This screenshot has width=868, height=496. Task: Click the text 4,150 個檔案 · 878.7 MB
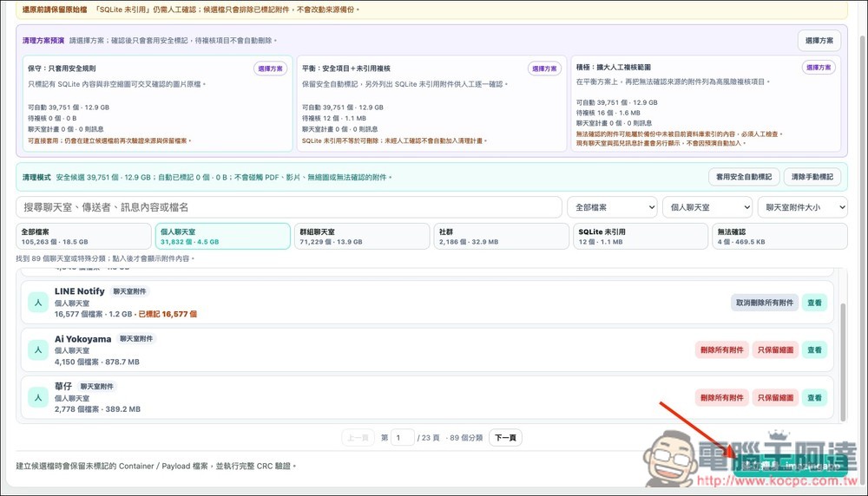click(x=97, y=362)
